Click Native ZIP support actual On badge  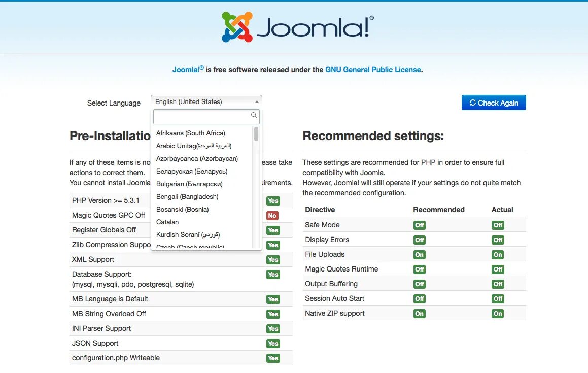498,313
